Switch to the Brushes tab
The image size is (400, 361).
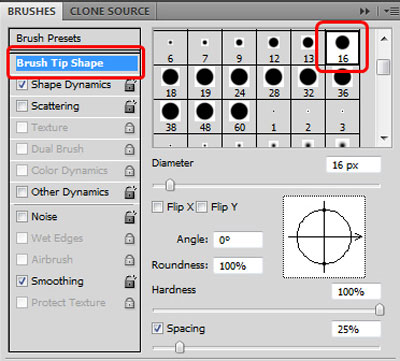click(x=31, y=11)
